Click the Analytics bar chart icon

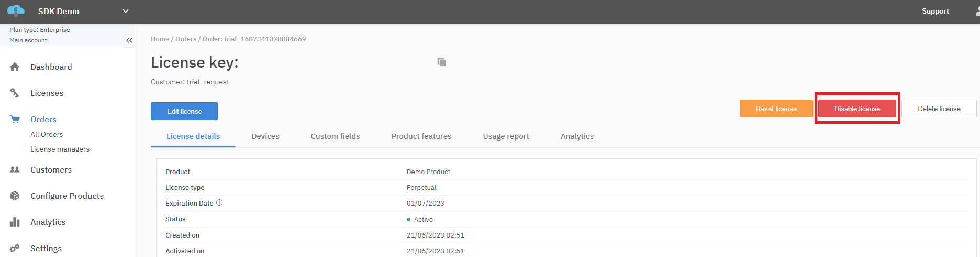click(15, 222)
